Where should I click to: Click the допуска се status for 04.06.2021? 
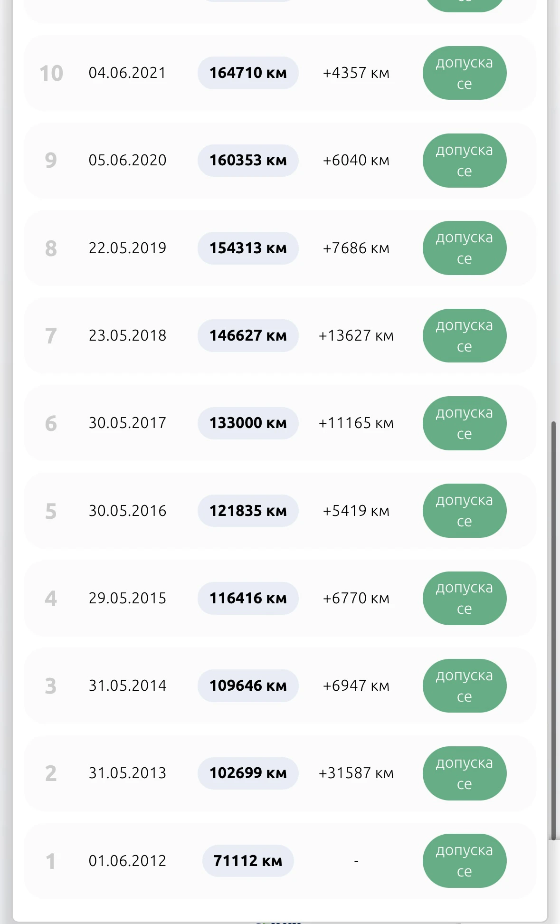point(465,73)
